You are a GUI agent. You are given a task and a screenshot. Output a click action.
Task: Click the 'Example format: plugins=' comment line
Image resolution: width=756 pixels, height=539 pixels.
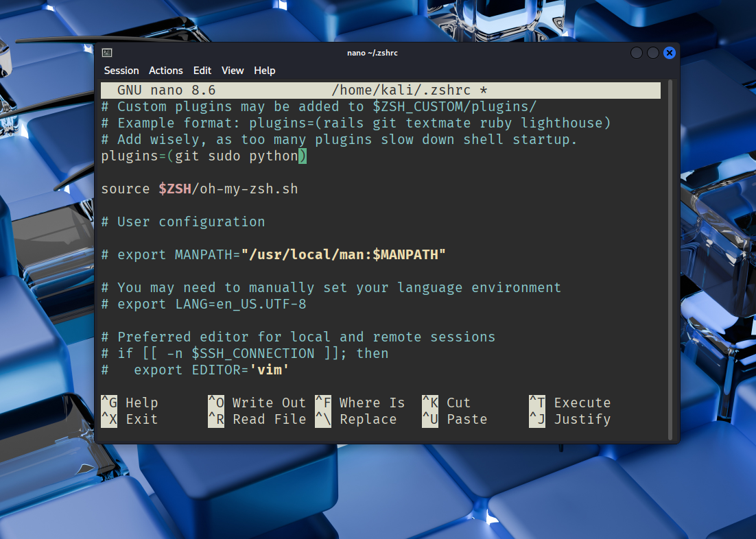356,123
